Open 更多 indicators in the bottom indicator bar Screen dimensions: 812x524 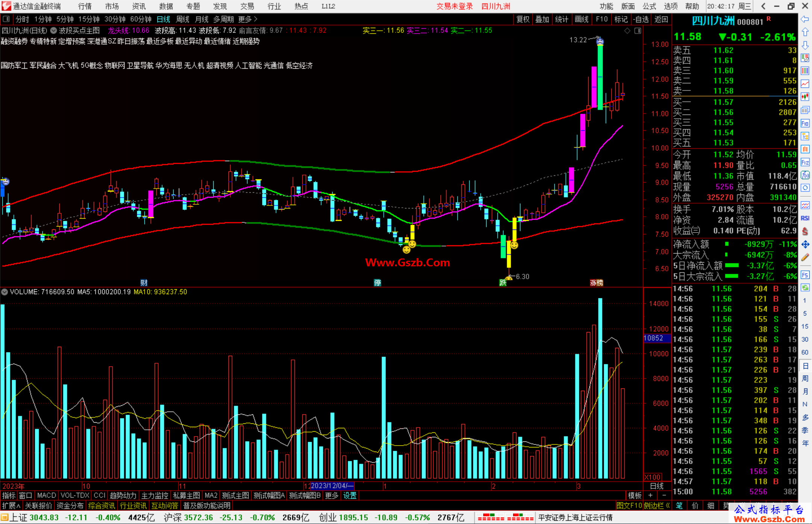point(332,495)
